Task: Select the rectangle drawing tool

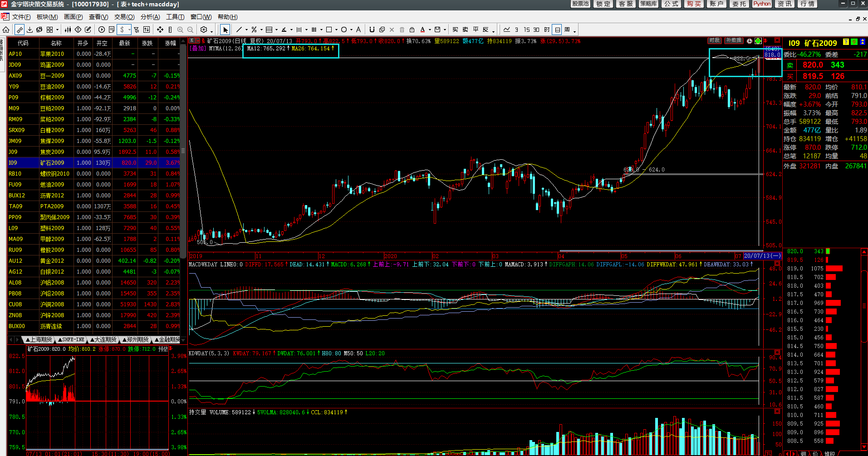Action: coord(329,29)
